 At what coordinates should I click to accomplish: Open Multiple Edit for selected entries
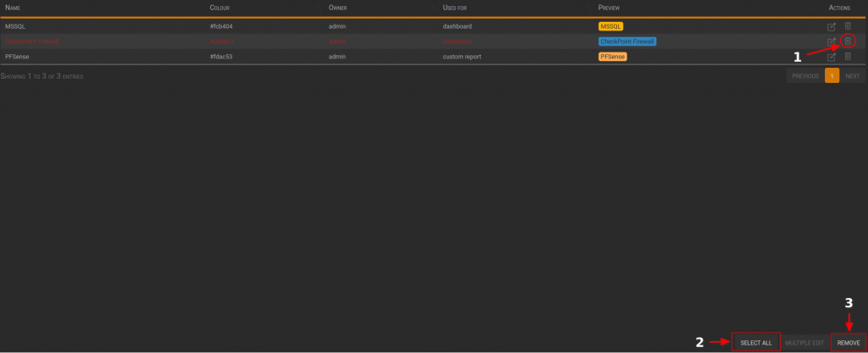coord(804,343)
